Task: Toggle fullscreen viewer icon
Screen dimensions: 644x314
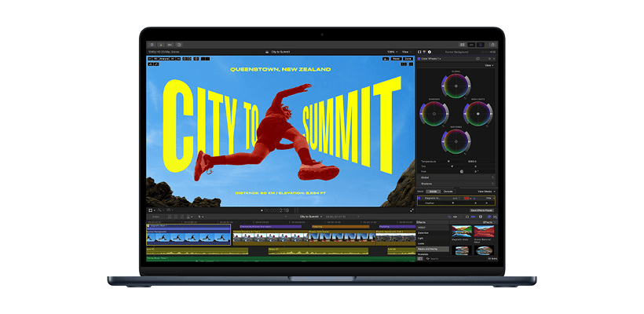Action: [412, 210]
